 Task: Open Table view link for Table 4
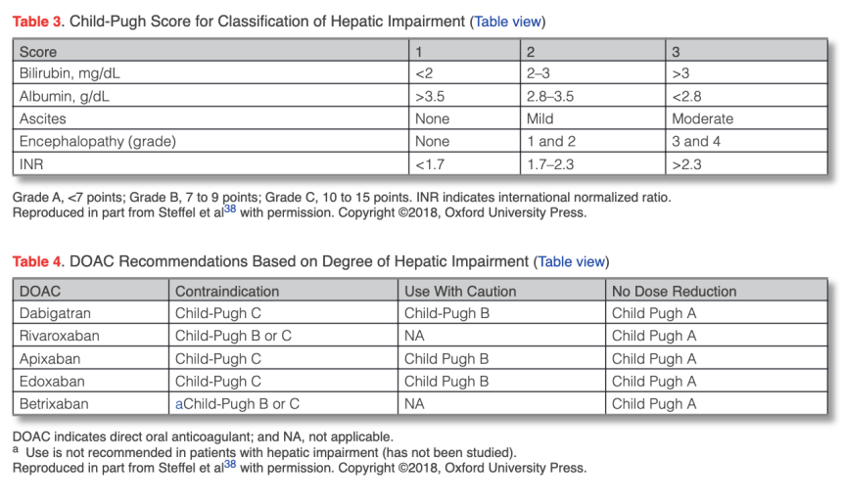click(x=572, y=261)
